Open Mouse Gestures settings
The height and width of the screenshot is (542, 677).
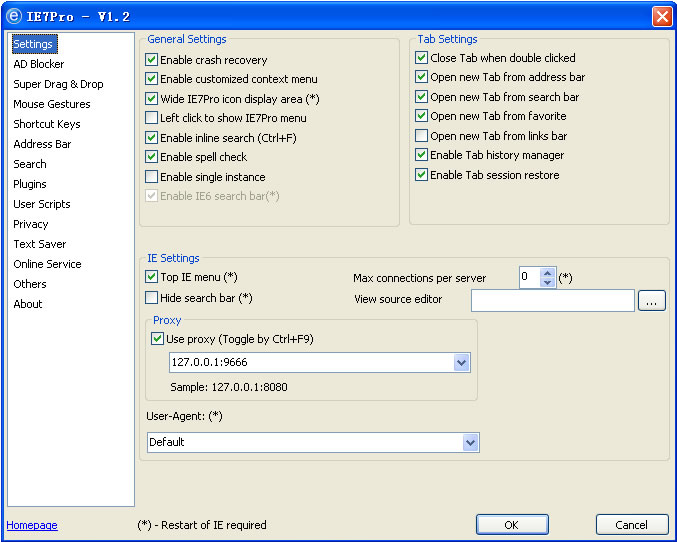[x=52, y=104]
